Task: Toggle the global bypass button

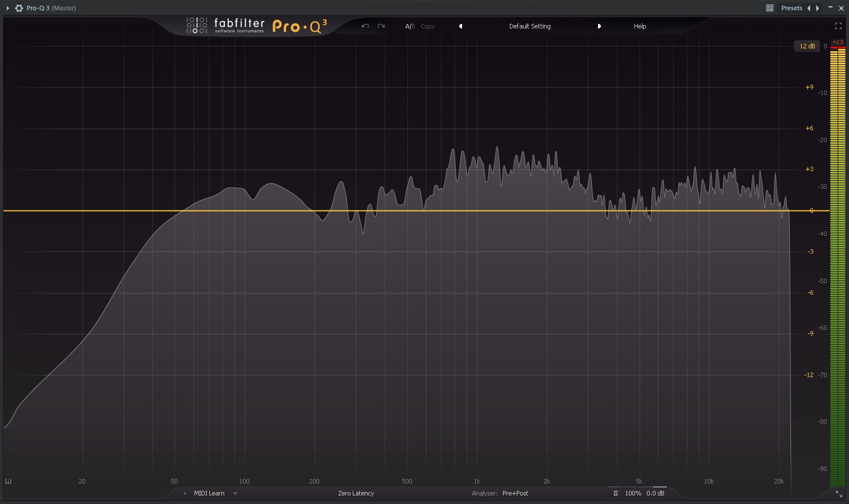Action: click(x=615, y=493)
